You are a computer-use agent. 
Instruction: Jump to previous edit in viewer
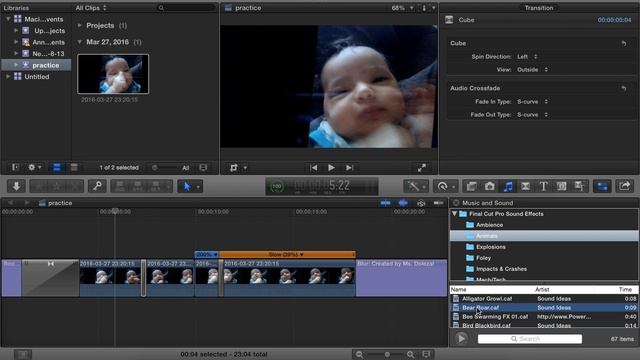[313, 168]
